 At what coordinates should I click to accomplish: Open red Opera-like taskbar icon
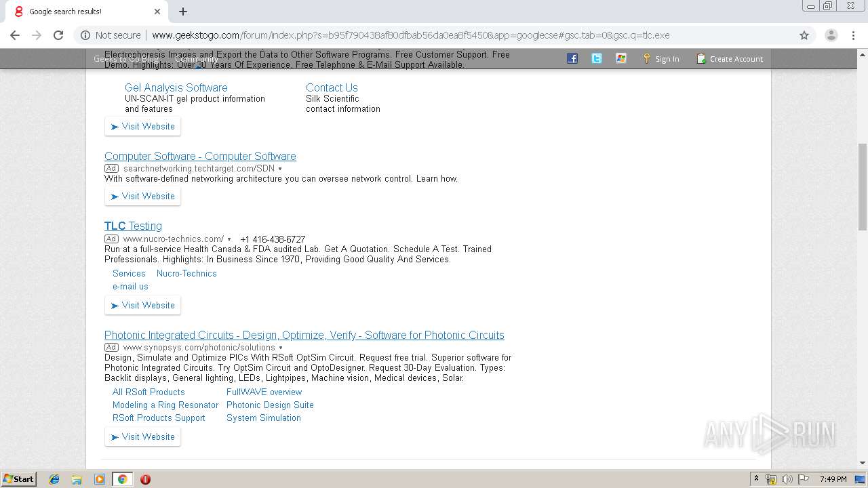145,479
